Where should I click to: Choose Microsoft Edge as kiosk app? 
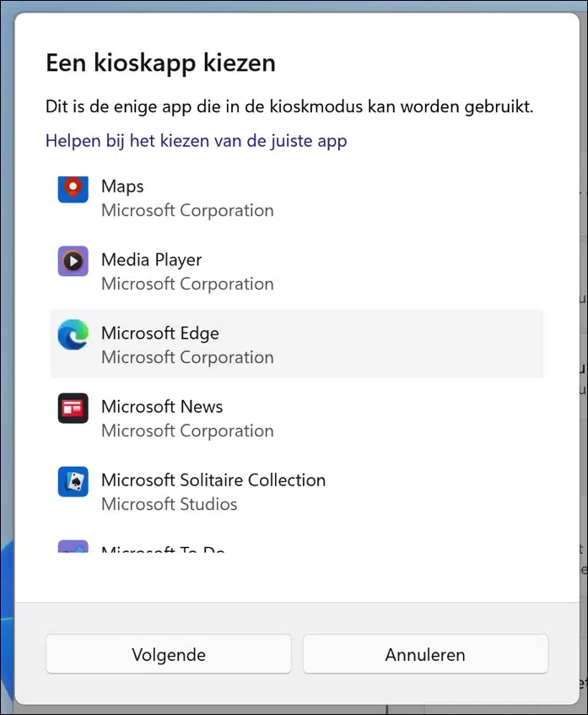(x=297, y=344)
